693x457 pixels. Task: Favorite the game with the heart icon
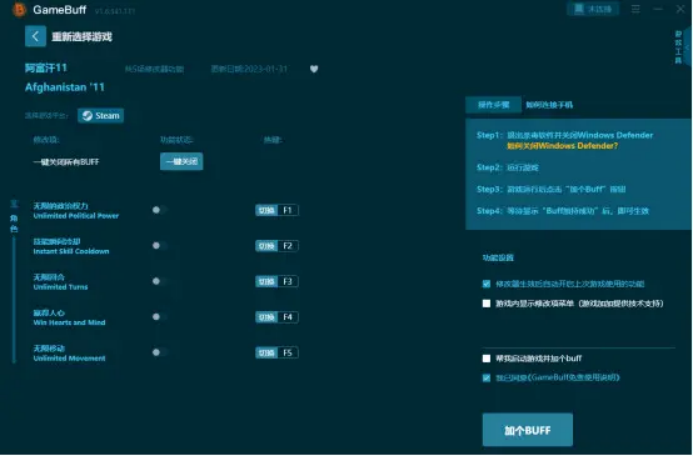314,69
